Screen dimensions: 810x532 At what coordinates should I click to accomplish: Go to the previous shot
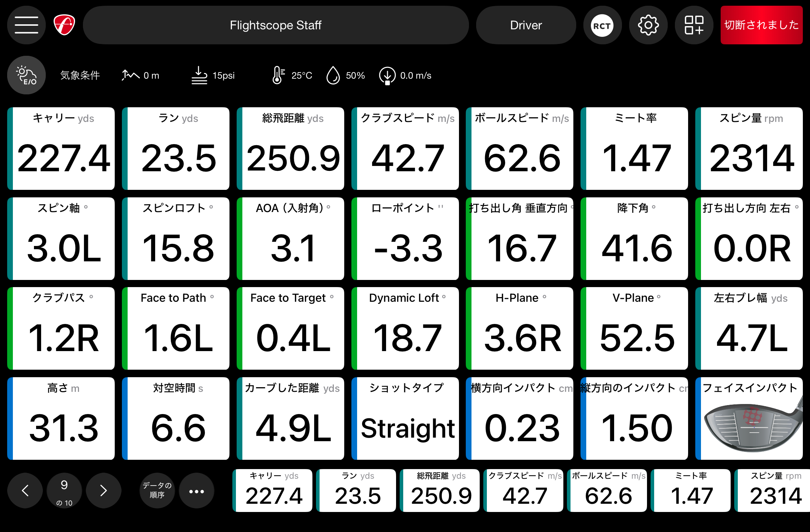point(25,491)
